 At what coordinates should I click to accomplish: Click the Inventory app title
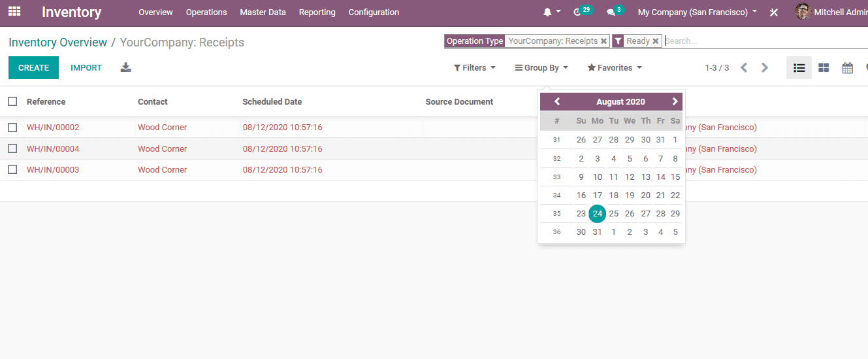point(72,12)
